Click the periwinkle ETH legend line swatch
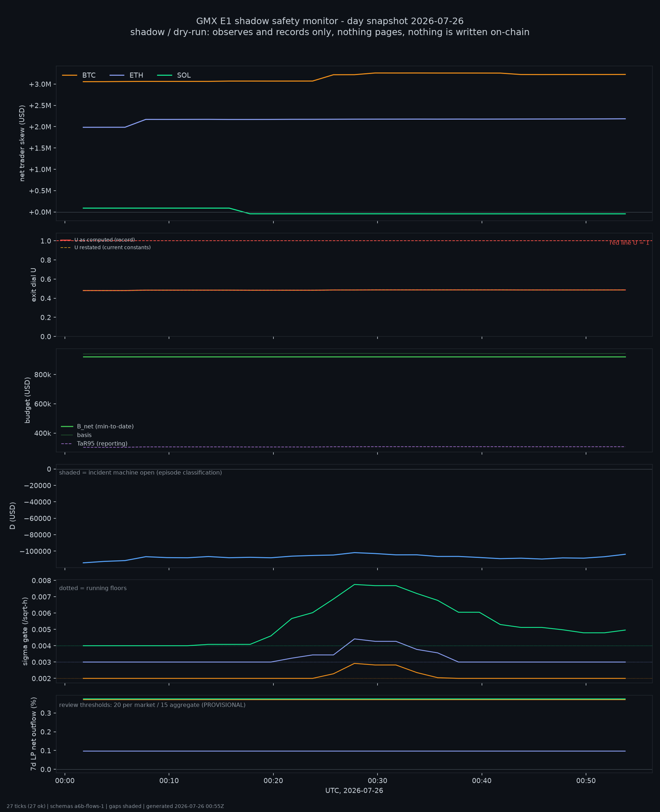 click(117, 75)
